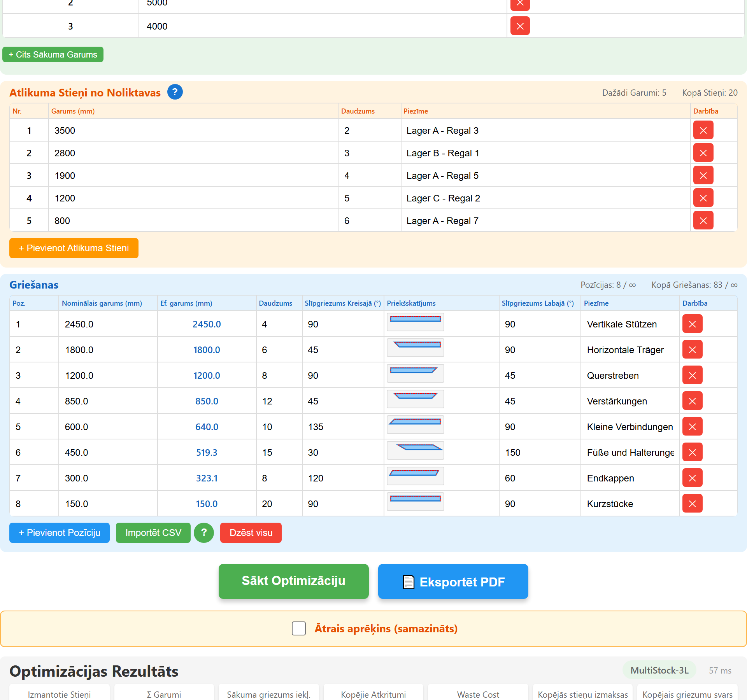
Task: Open CSV import help question mark
Action: [x=203, y=533]
